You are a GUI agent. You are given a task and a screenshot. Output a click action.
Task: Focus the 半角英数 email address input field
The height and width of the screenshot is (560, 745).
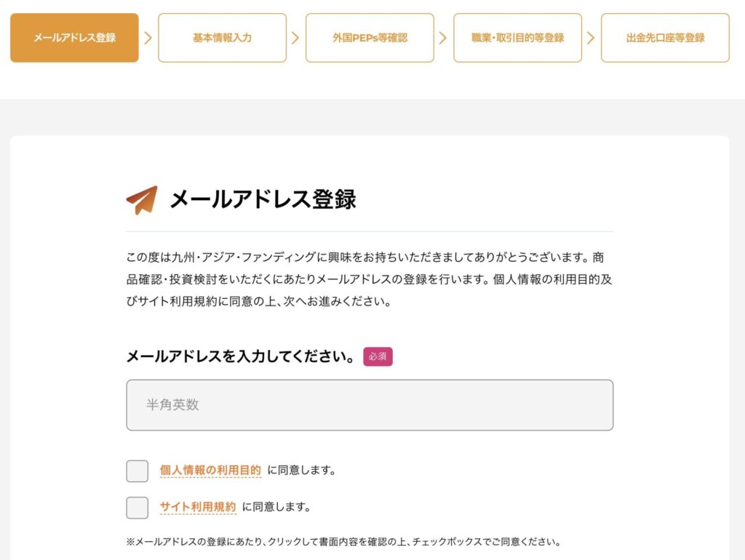(x=370, y=405)
